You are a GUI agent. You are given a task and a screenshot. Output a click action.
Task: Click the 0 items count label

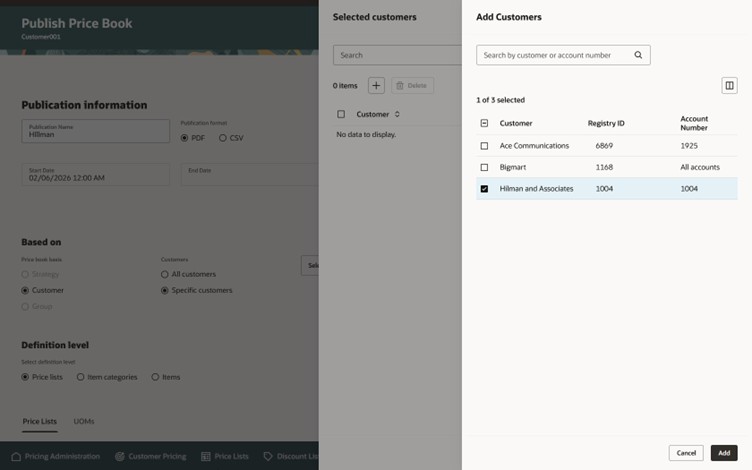click(x=345, y=86)
